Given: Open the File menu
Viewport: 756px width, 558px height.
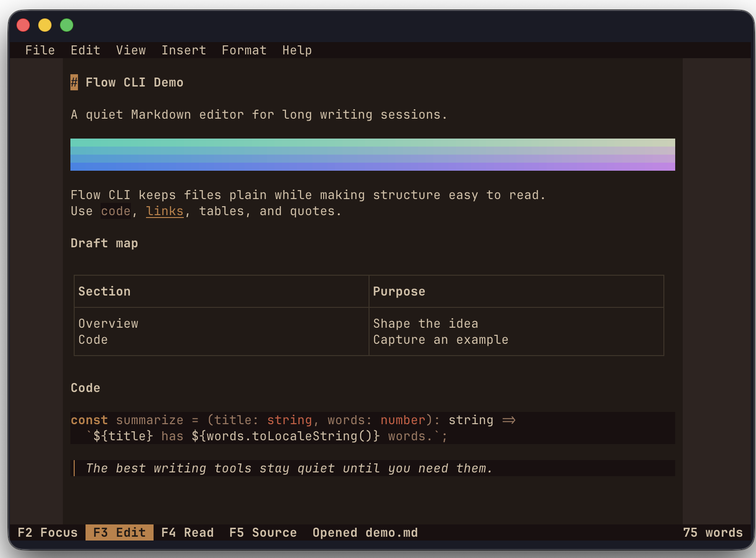Looking at the screenshot, I should click(40, 50).
